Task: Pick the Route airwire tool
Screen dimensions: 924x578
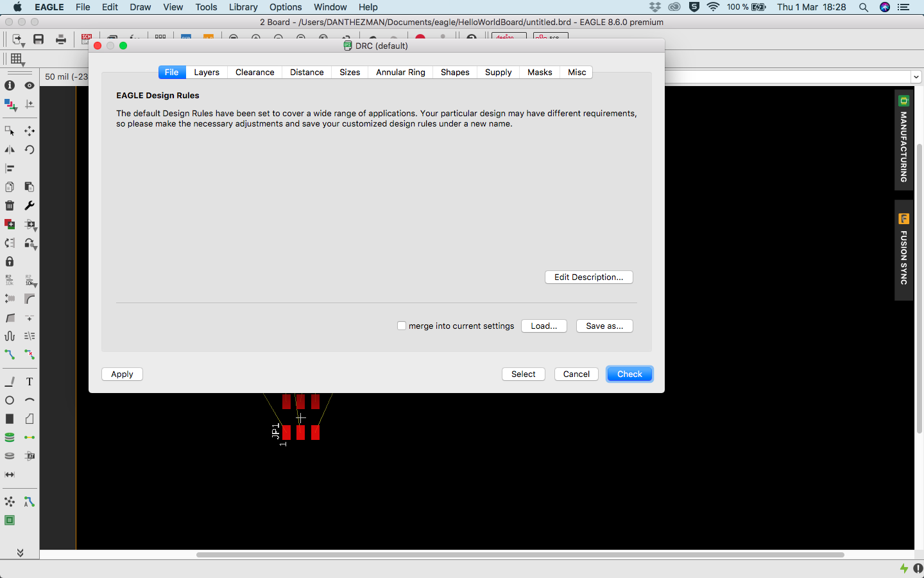Action: pyautogui.click(x=10, y=355)
